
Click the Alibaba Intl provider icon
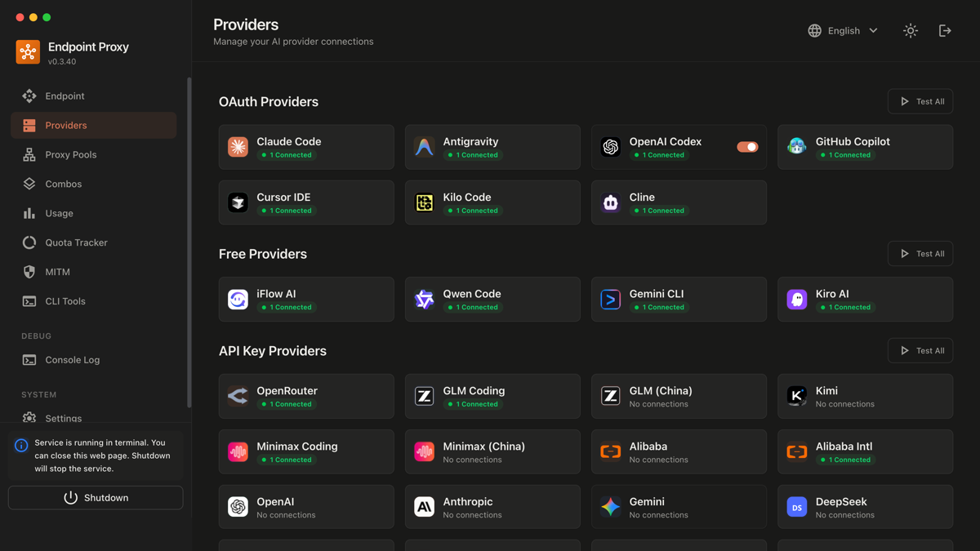796,451
